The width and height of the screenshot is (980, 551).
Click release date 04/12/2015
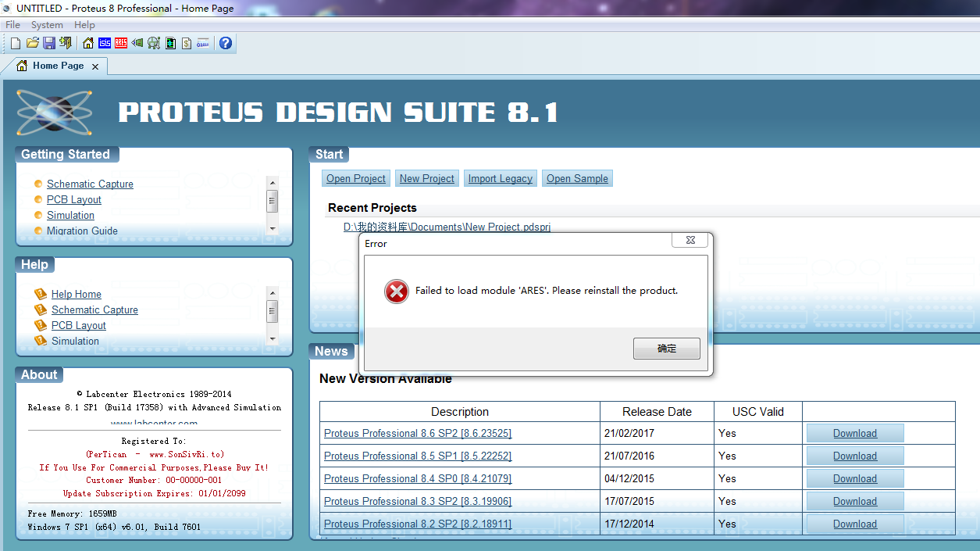[x=631, y=478]
